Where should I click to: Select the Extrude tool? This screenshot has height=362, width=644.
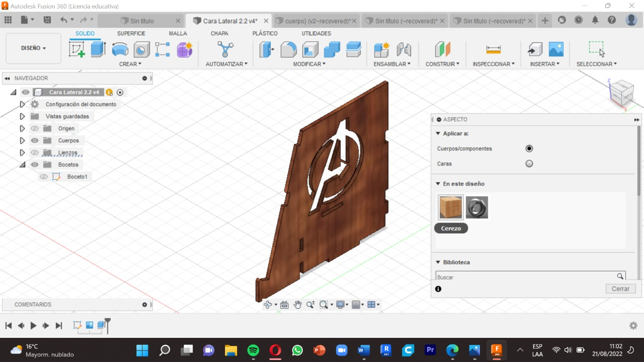point(98,49)
